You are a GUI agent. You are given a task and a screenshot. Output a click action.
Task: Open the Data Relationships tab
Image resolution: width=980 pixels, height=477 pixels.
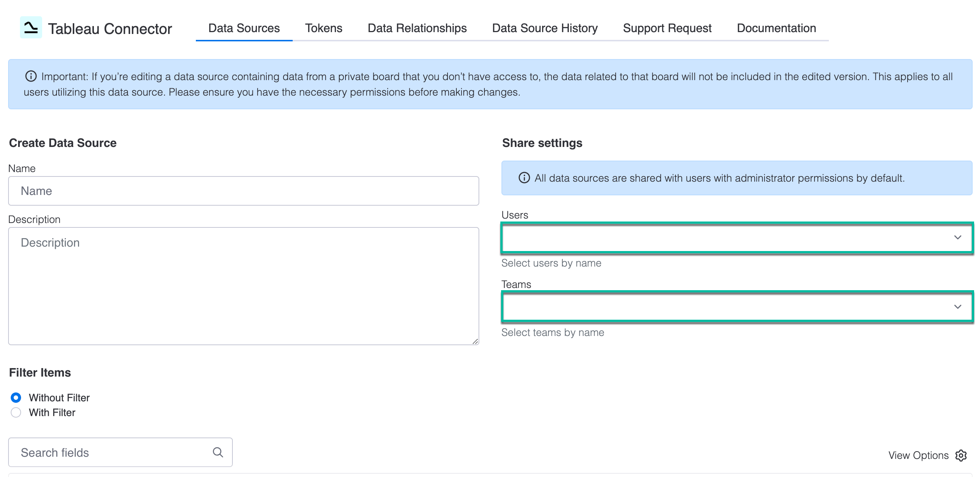point(417,28)
